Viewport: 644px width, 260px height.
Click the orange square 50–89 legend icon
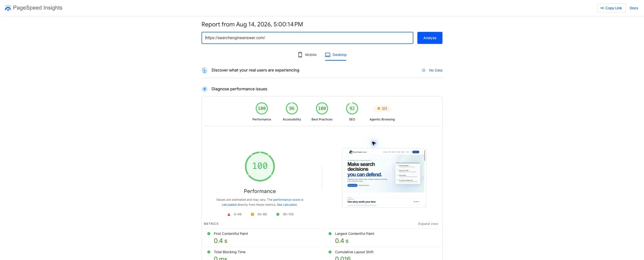click(252, 214)
